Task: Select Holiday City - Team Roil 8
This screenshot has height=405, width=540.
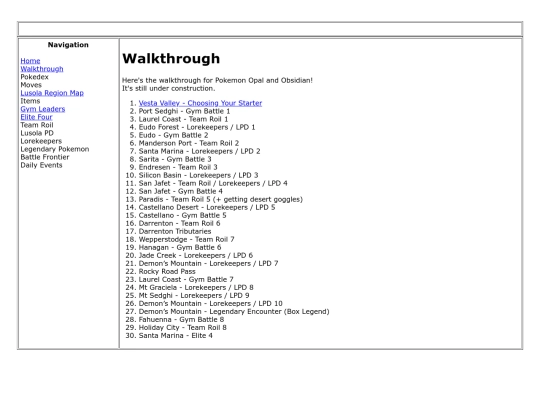Action: pyautogui.click(x=183, y=328)
